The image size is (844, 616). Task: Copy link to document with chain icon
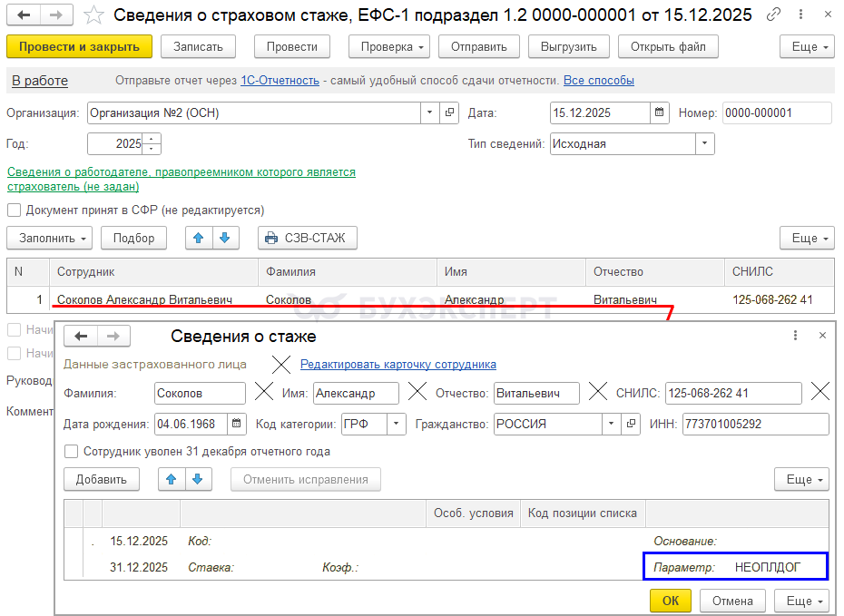773,15
